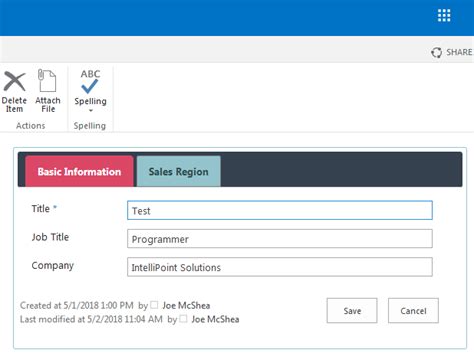Viewport: 474px width, 363px height.
Task: Switch to the Basic Information tab
Action: [79, 171]
